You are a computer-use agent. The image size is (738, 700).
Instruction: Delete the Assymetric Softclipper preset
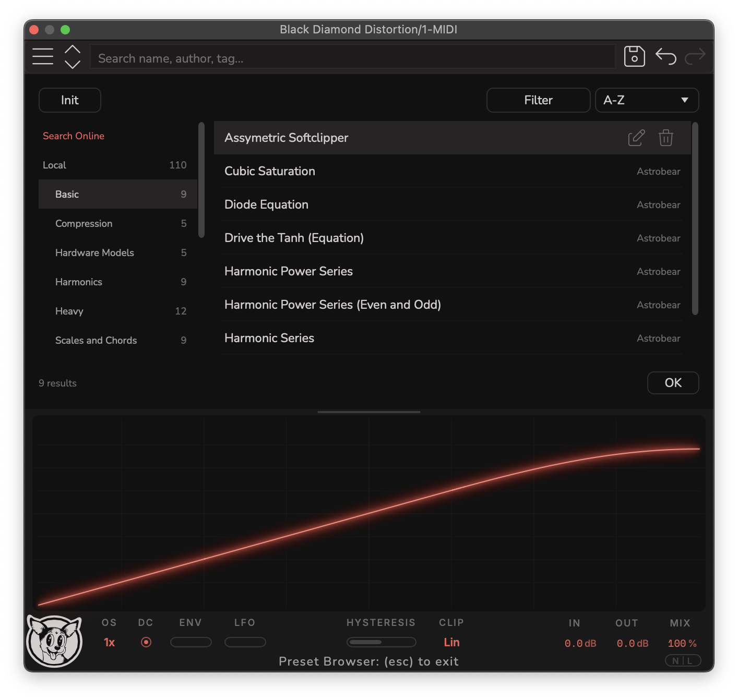[x=666, y=138]
